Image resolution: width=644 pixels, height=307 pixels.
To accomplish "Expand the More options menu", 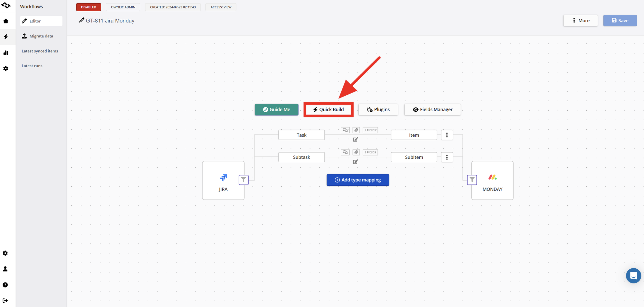I will click(581, 21).
